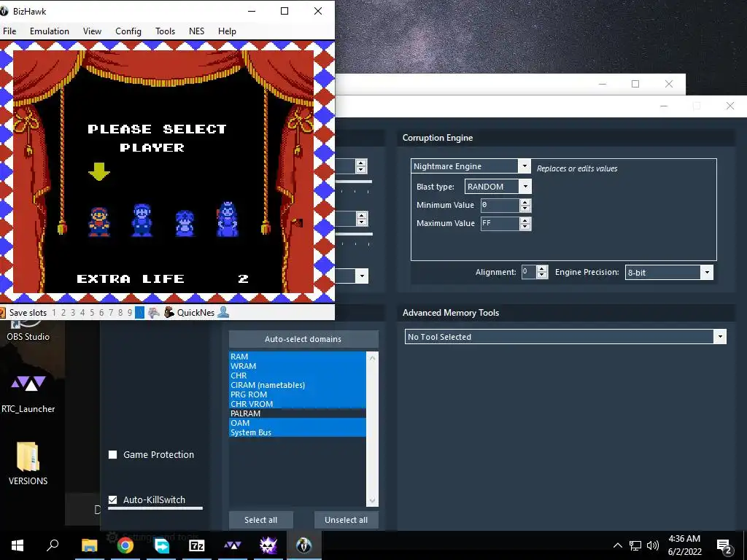This screenshot has height=560, width=747.
Task: Open the Help menu in BizHawk
Action: pyautogui.click(x=227, y=31)
